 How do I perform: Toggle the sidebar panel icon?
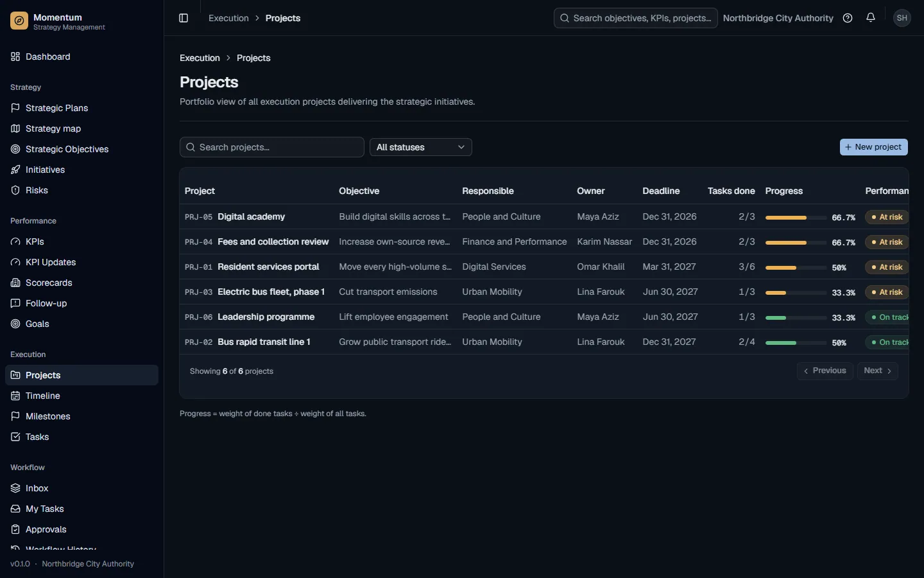[x=184, y=18]
